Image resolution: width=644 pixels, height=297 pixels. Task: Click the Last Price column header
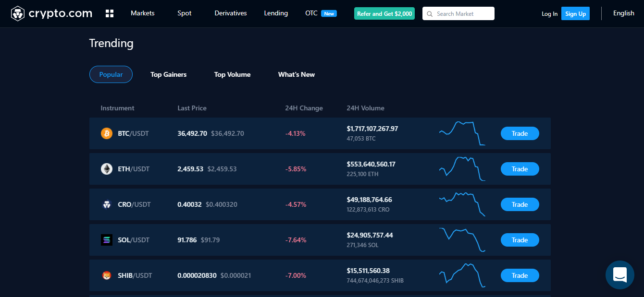click(192, 108)
